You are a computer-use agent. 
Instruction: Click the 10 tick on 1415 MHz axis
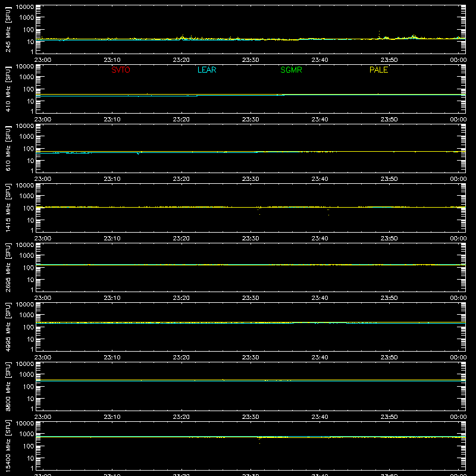click(30, 220)
